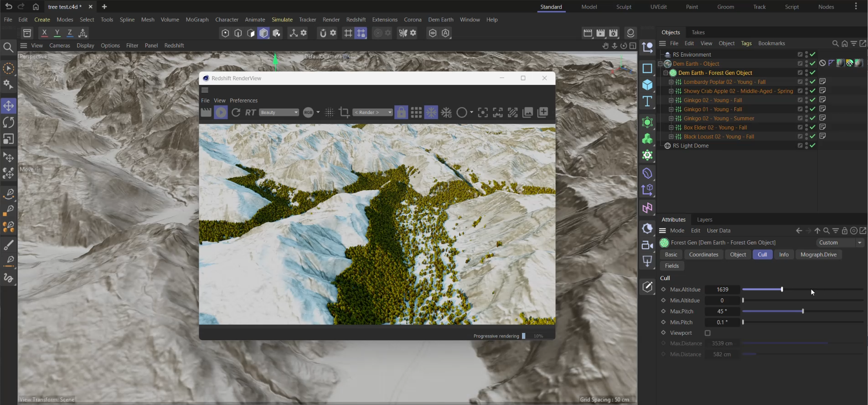Open the Info attribute tab

pos(784,254)
